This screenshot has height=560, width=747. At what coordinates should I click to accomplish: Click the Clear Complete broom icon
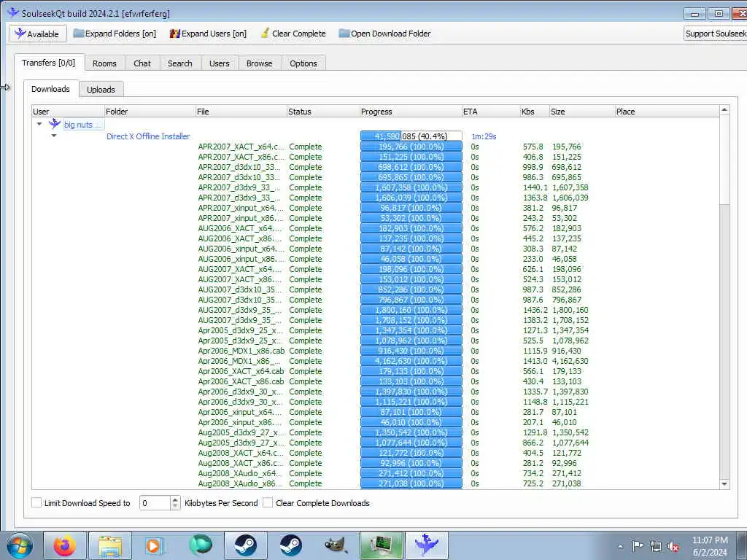265,34
